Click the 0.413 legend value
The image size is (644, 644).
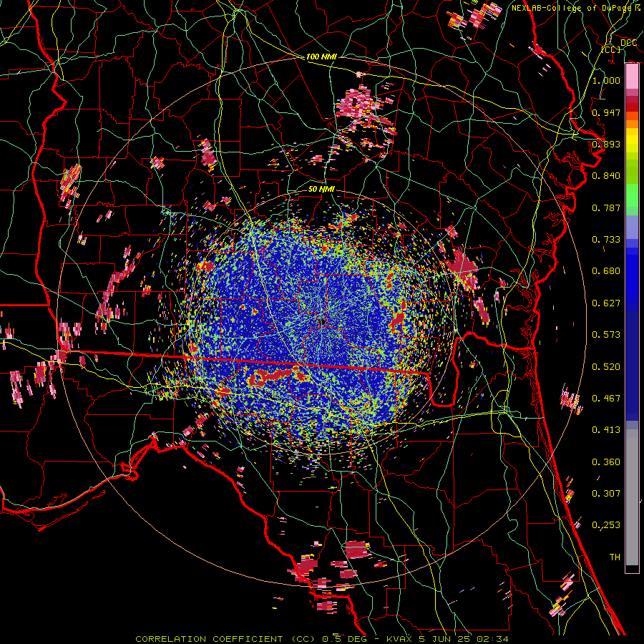(x=606, y=430)
